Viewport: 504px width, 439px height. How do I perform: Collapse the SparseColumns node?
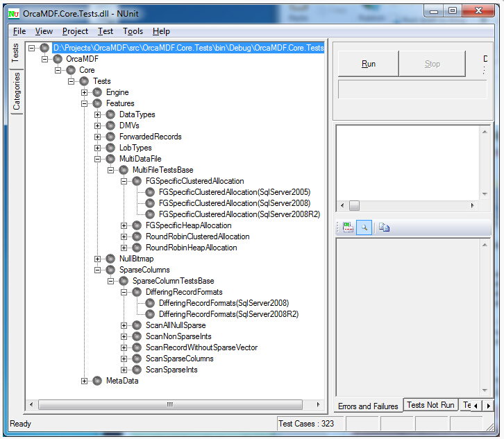click(x=97, y=270)
